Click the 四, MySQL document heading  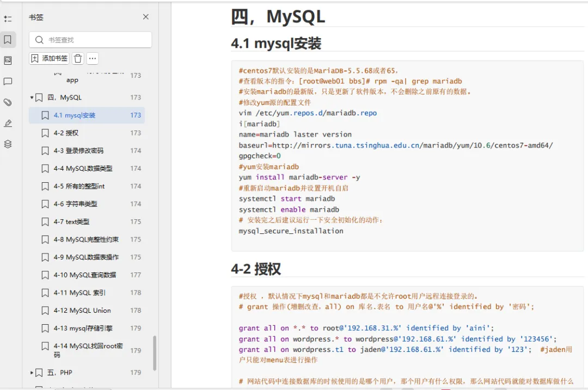278,16
